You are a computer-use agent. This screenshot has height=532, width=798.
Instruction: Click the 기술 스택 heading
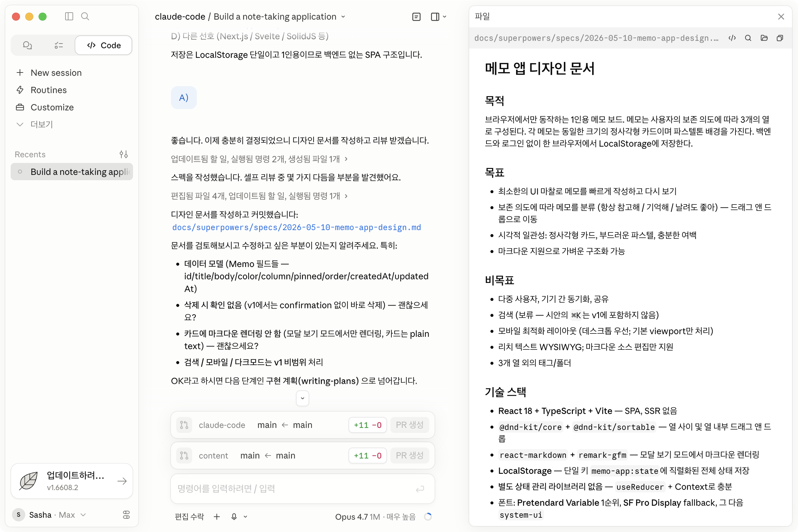point(505,392)
